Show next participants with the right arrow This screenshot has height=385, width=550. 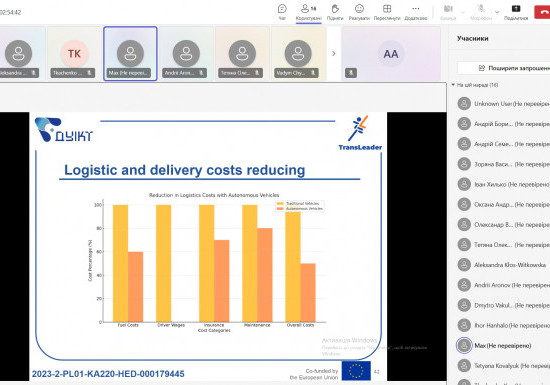coord(334,54)
